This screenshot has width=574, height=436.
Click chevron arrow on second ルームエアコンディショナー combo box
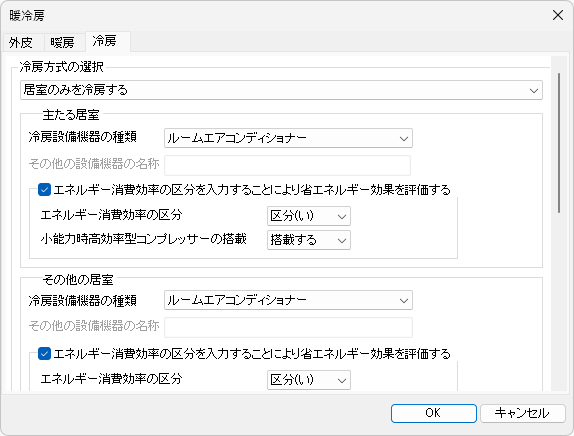[x=404, y=301]
